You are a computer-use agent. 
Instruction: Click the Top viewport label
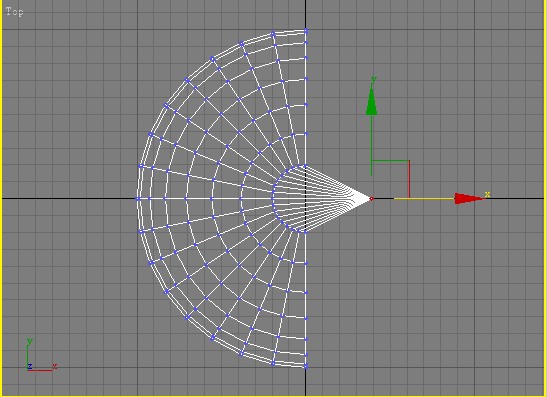[15, 12]
